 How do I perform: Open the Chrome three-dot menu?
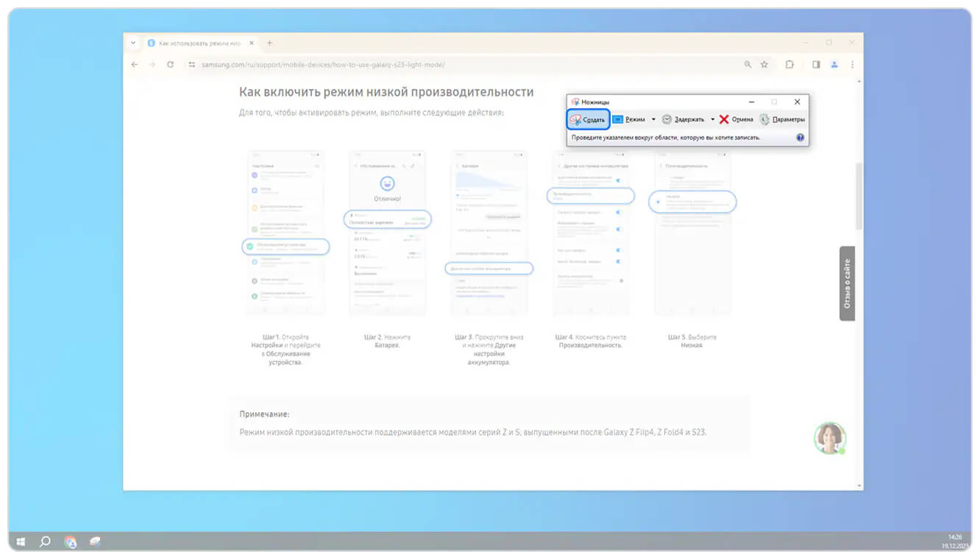tap(852, 65)
